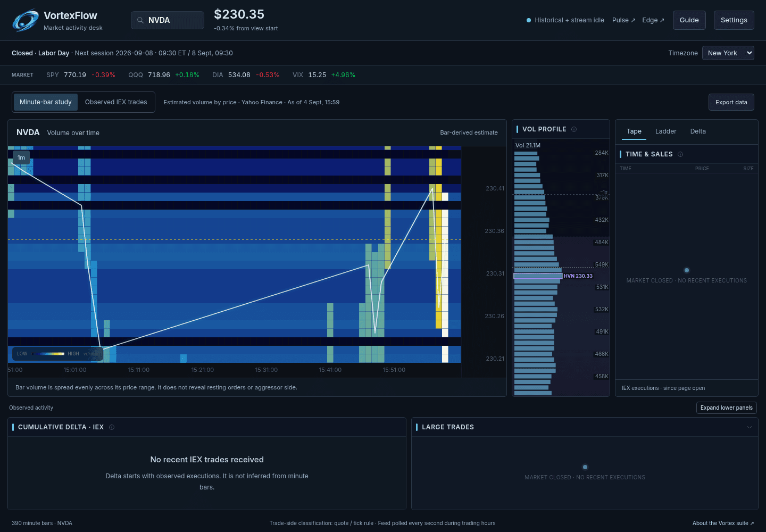Viewport: 766px width, 532px height.
Task: Open the Vol Profile info icon
Action: click(x=574, y=129)
